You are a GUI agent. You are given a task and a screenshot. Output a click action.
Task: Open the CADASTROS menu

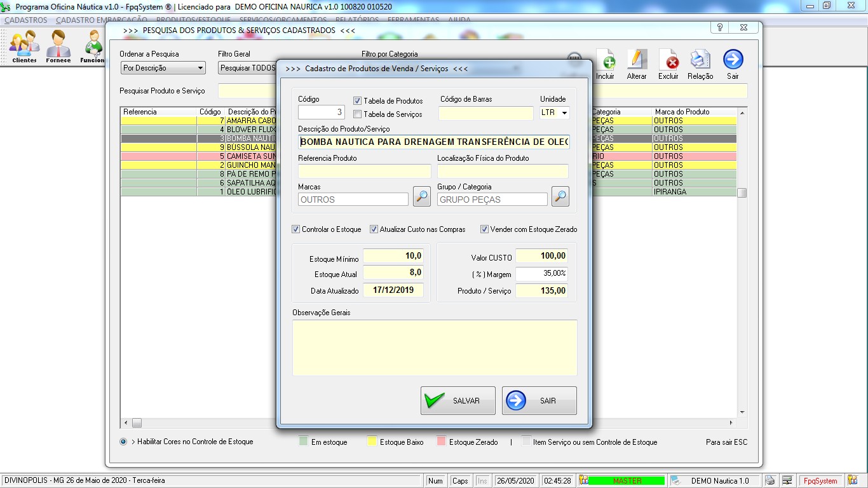[x=26, y=20]
